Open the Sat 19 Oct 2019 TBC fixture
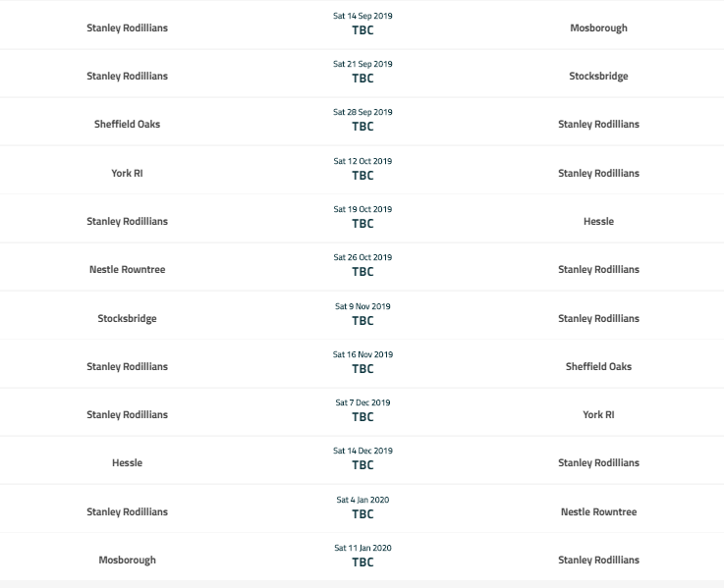The height and width of the screenshot is (588, 724). click(x=362, y=217)
